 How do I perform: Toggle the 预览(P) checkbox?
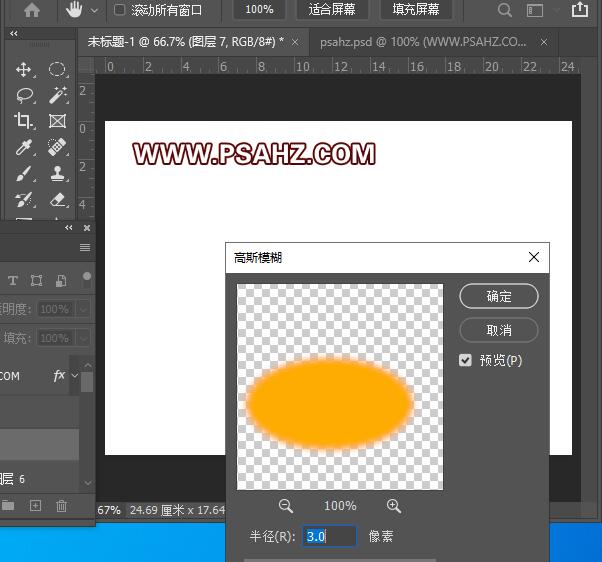pyautogui.click(x=465, y=360)
